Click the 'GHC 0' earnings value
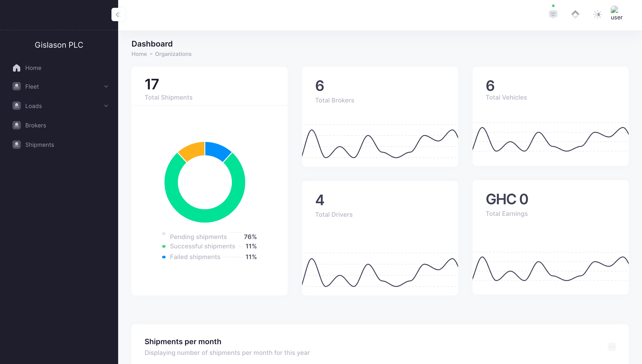This screenshot has height=364, width=642. 507,199
